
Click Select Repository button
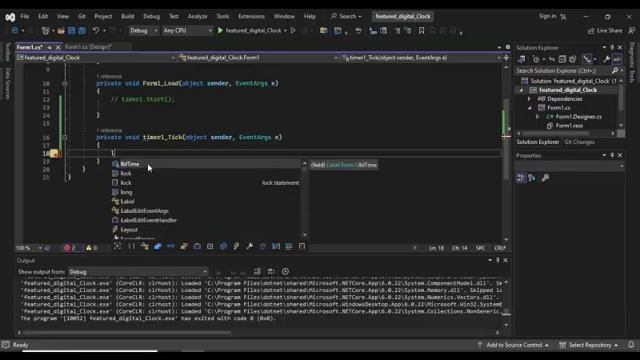tap(589, 345)
